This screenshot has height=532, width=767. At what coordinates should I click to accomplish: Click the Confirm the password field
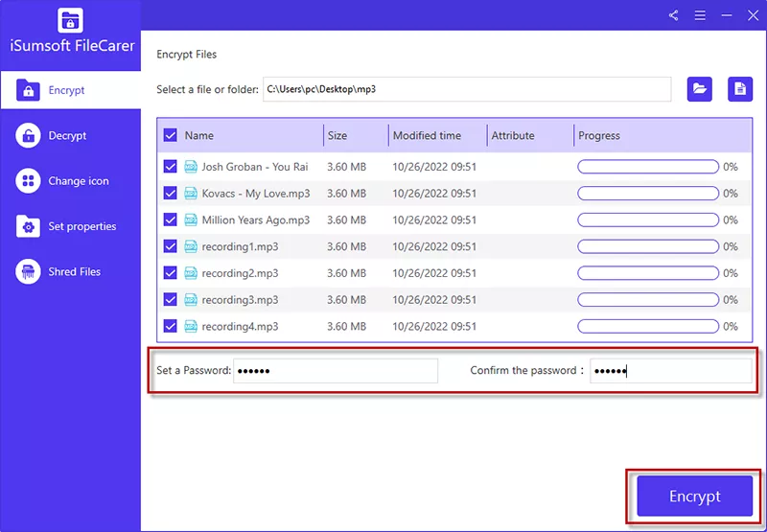670,371
